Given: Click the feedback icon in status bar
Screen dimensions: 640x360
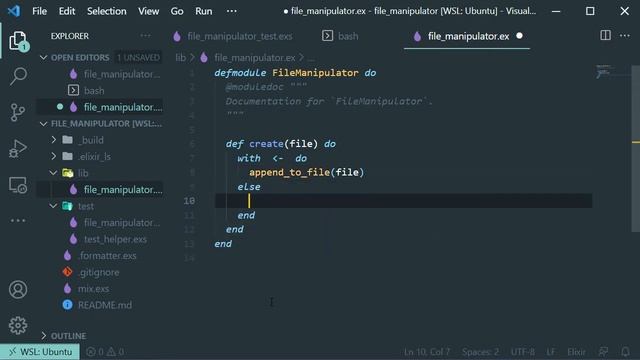Looking at the screenshot, I should (603, 351).
